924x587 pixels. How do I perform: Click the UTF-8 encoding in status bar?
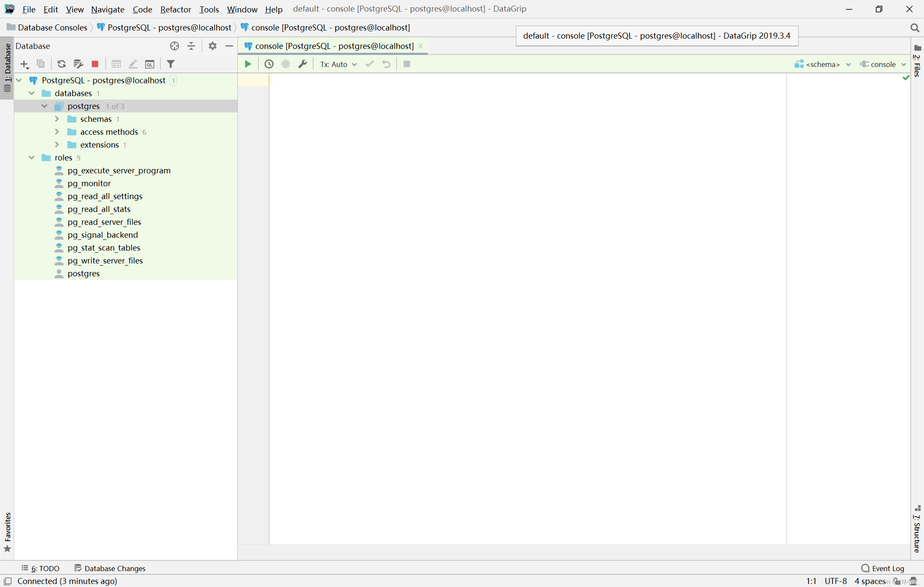(835, 581)
